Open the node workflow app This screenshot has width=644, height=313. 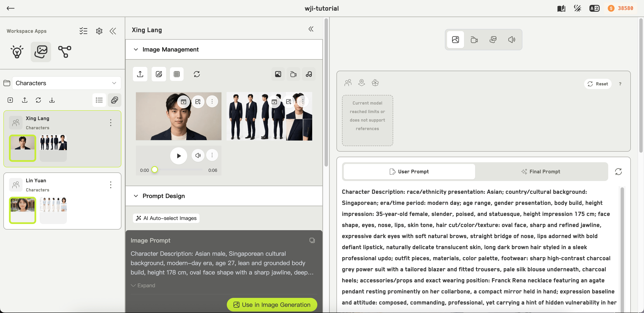[65, 52]
